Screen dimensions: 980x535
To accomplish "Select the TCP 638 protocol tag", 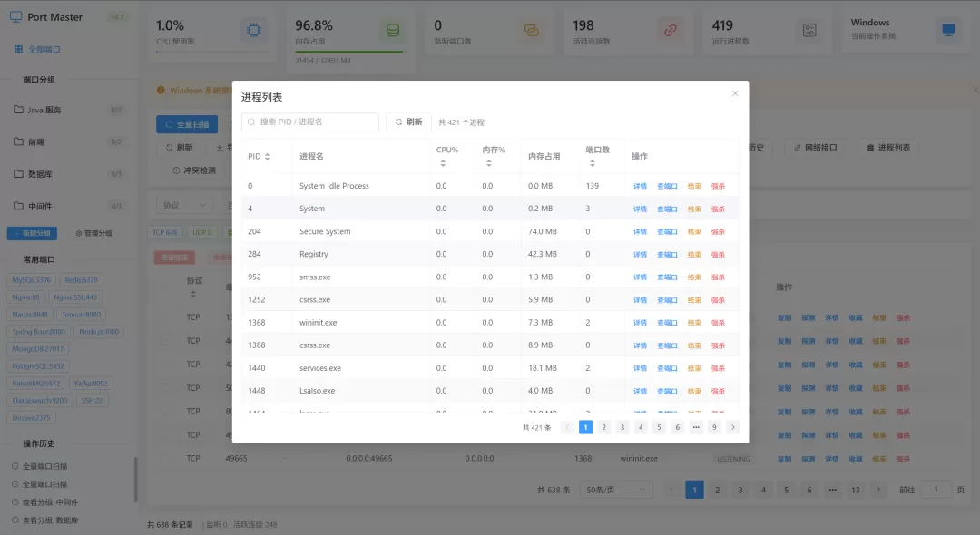I will pos(165,233).
